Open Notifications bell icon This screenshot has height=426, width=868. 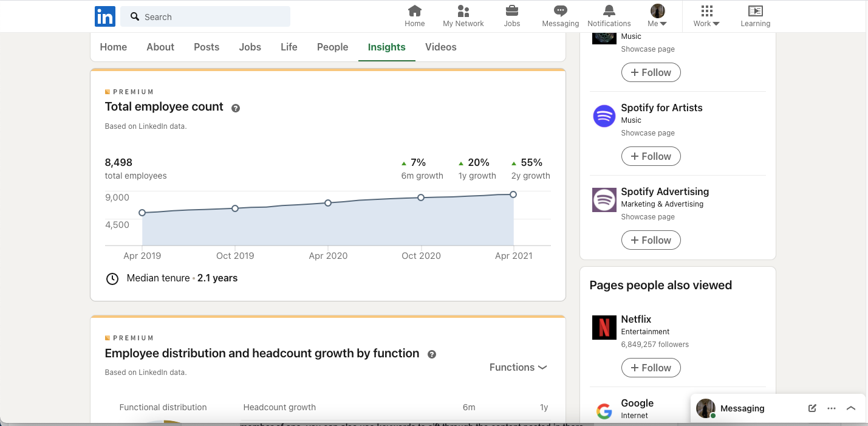[x=609, y=11]
